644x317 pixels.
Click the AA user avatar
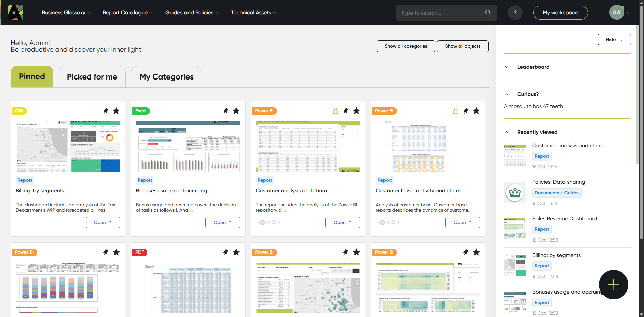(x=616, y=13)
